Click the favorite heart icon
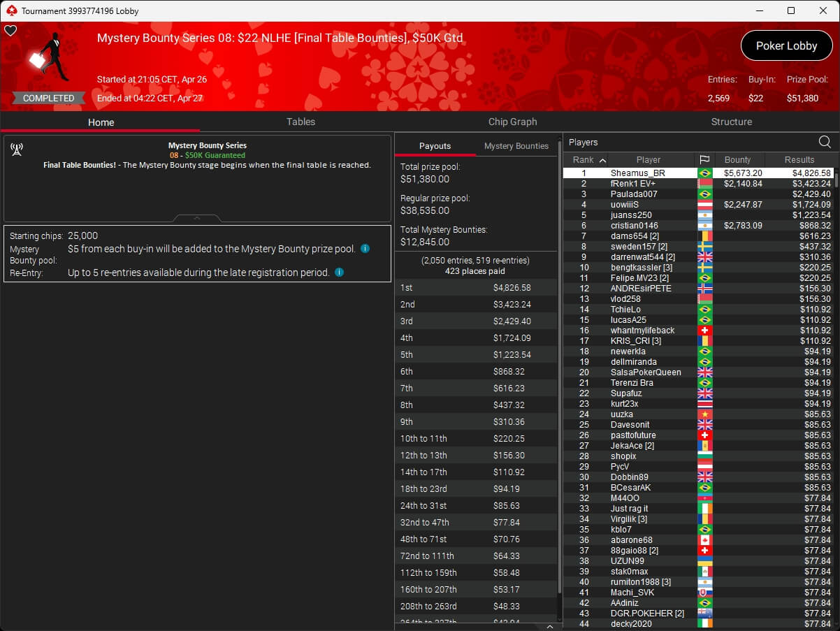Image resolution: width=840 pixels, height=631 pixels. tap(10, 31)
